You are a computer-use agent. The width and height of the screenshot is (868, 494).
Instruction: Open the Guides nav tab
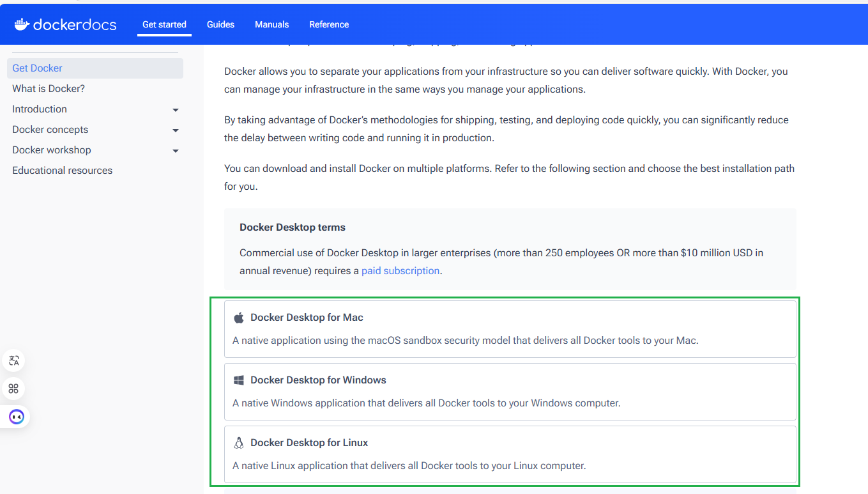coord(220,24)
